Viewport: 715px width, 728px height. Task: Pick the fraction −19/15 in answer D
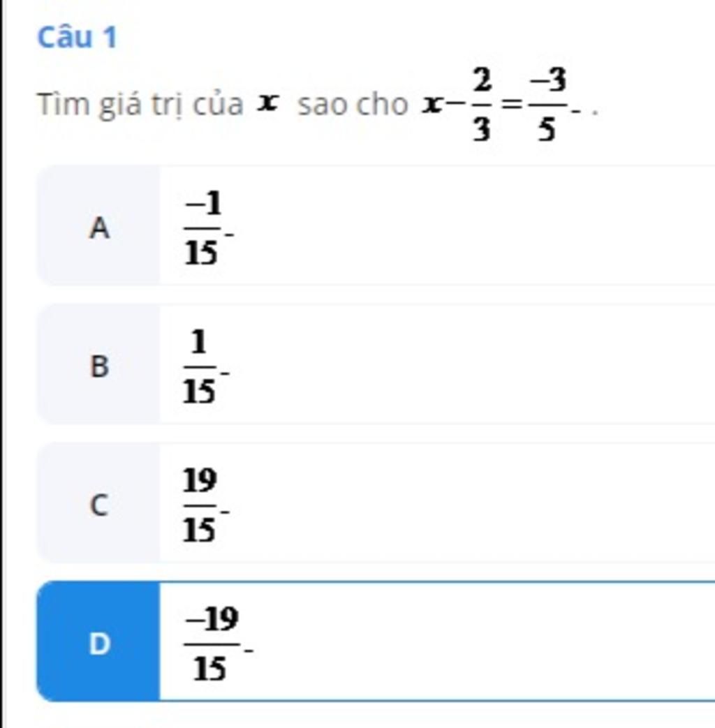212,644
